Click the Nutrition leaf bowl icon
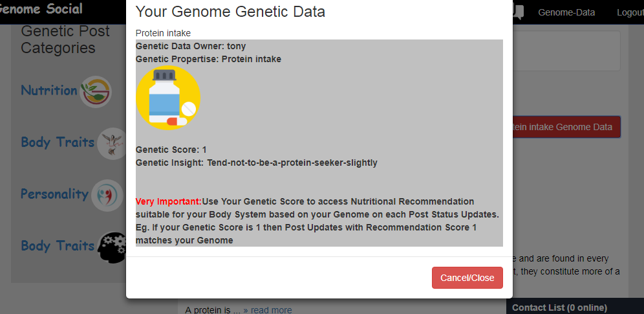This screenshot has width=644, height=314. click(96, 92)
